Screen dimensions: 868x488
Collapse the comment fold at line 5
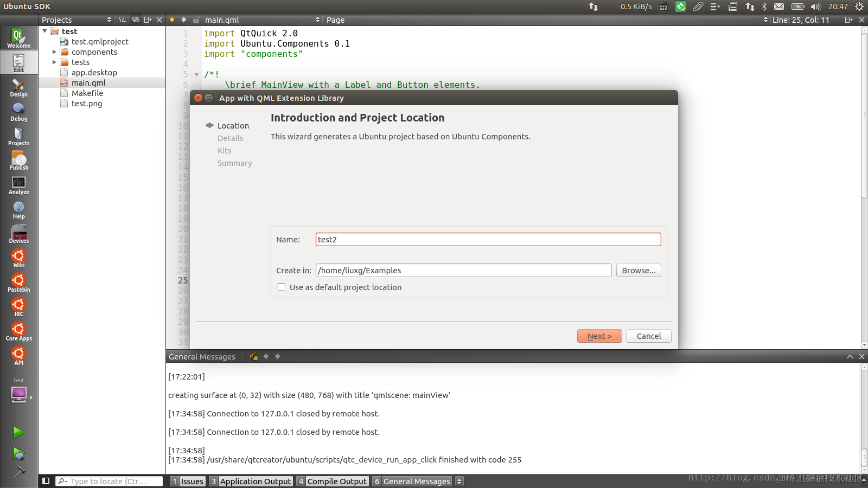[196, 75]
